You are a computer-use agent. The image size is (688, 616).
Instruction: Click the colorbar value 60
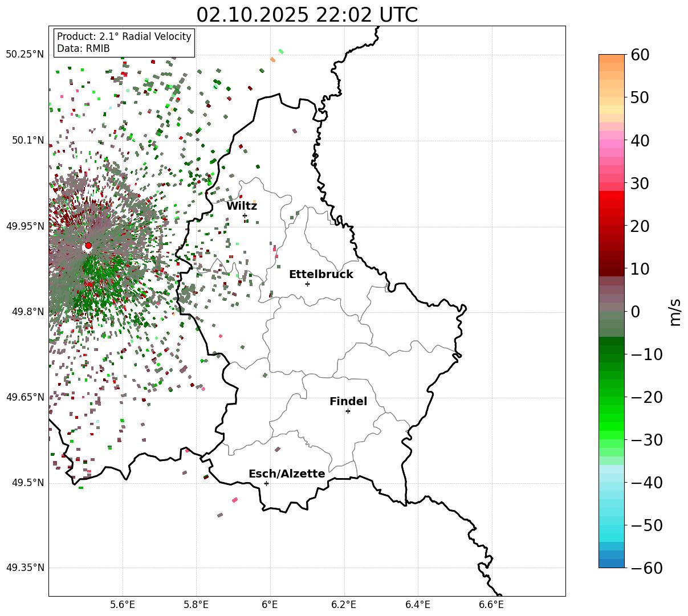pyautogui.click(x=640, y=55)
